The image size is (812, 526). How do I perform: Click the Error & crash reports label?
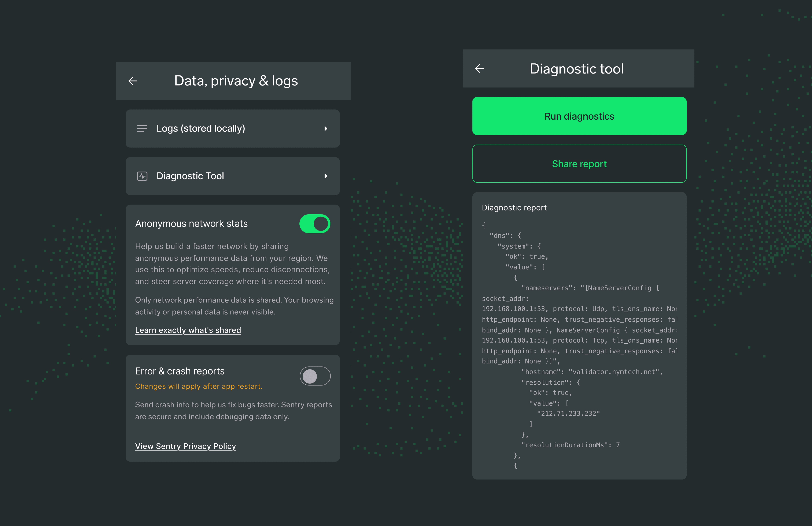[x=180, y=371]
